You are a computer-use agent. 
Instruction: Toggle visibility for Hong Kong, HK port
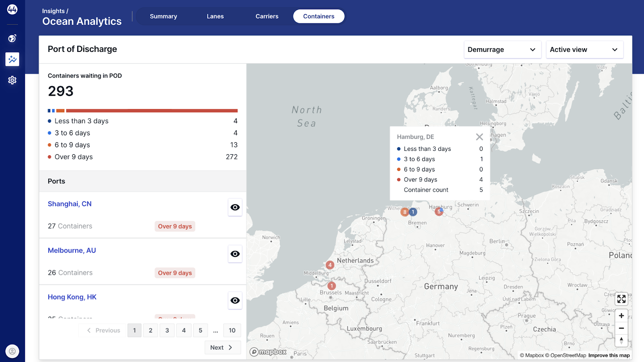pyautogui.click(x=235, y=300)
